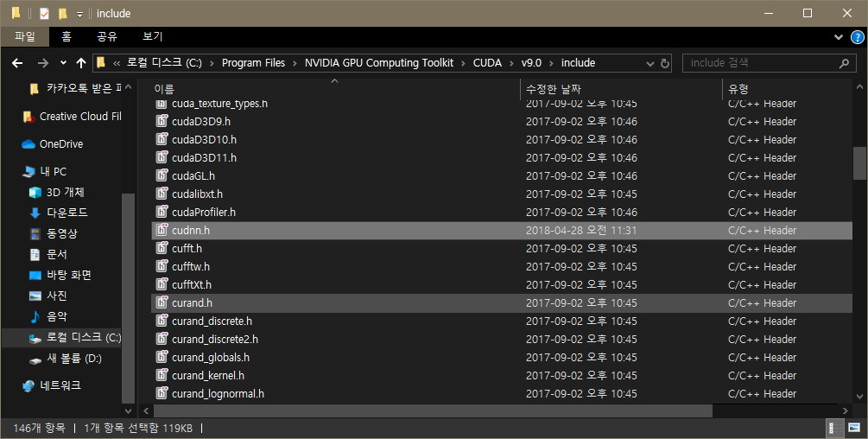The height and width of the screenshot is (439, 868).
Task: Open the Customize Quick Access Toolbar dropdown
Action: [x=79, y=14]
